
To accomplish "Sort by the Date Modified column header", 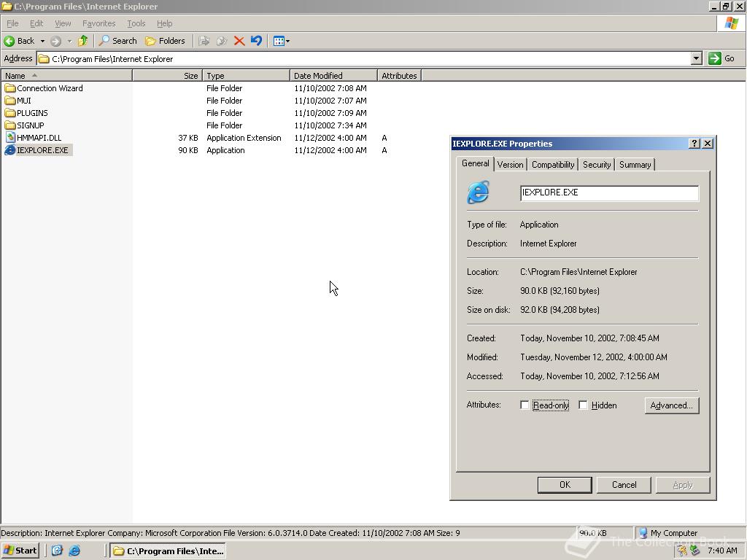I will point(333,76).
